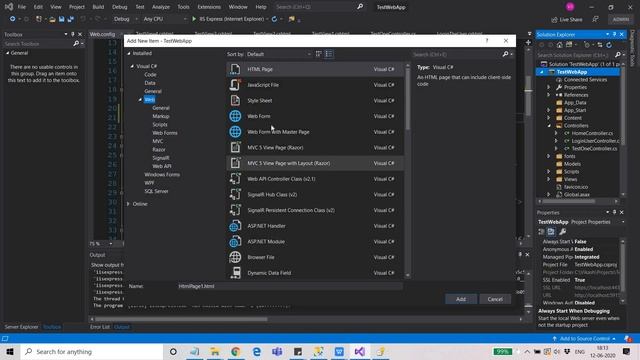Select the HTML Page template icon
The image size is (640, 360).
[235, 69]
